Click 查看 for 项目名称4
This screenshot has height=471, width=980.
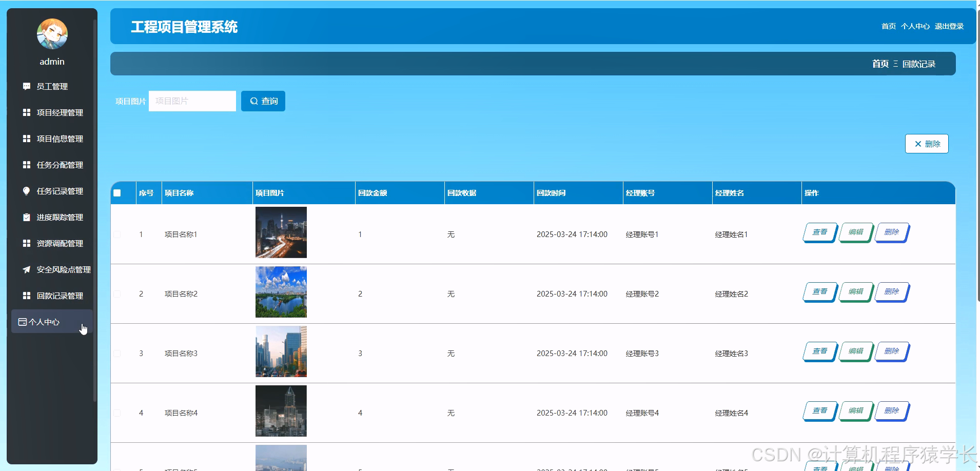pos(820,411)
